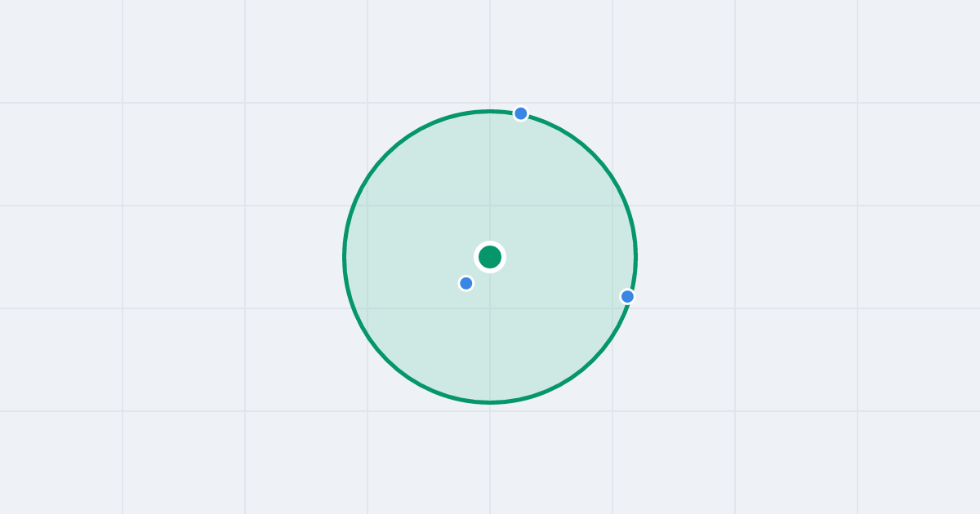
Task: Pick the blue point inside near the center
Action: (x=466, y=283)
